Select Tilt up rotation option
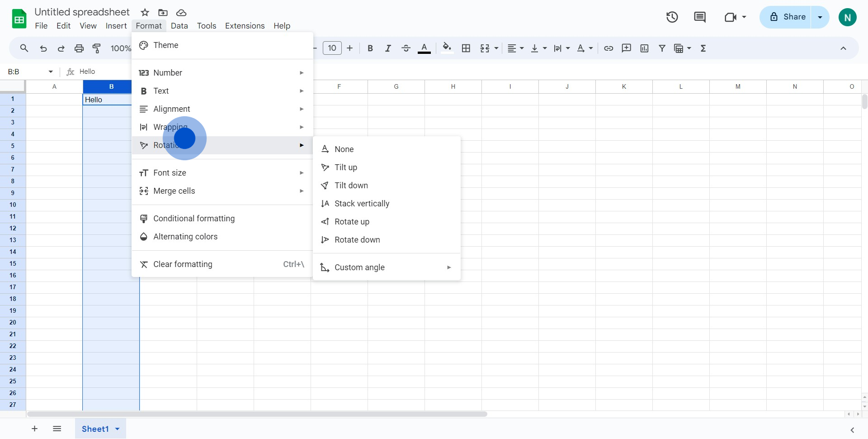 click(x=346, y=167)
